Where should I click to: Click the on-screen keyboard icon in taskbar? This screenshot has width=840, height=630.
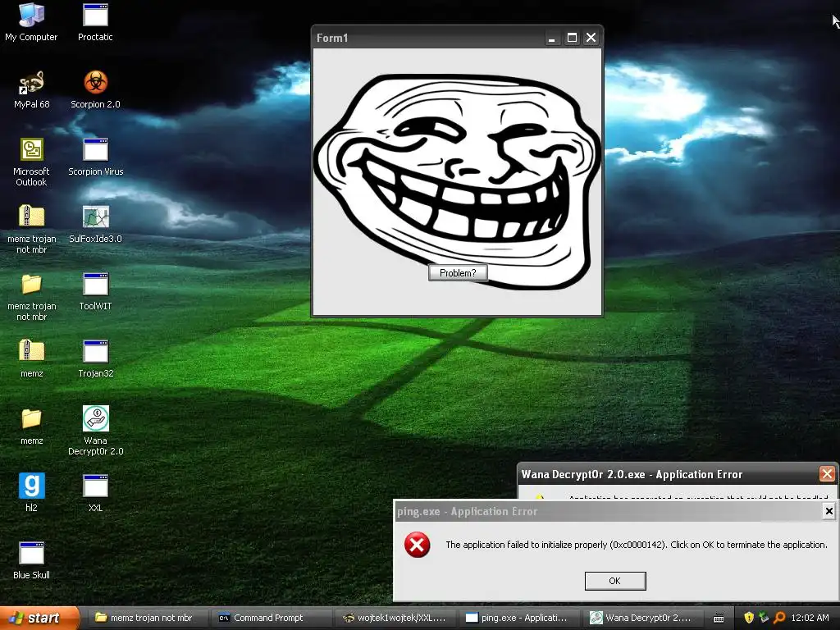tap(719, 619)
